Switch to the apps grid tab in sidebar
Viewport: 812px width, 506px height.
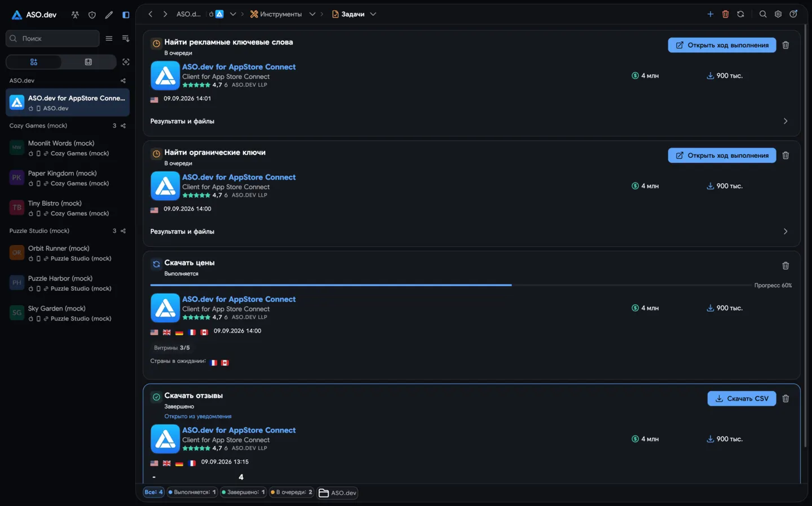click(34, 62)
